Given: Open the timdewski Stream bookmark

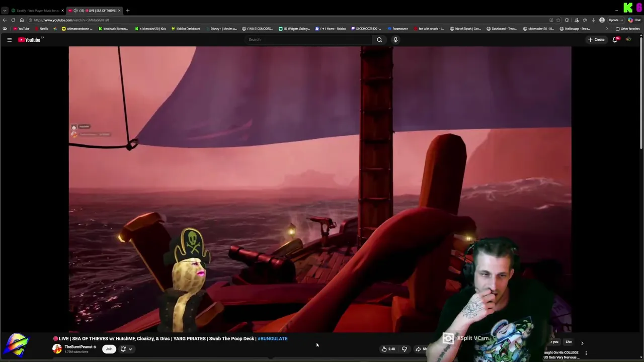Looking at the screenshot, I should pyautogui.click(x=113, y=29).
